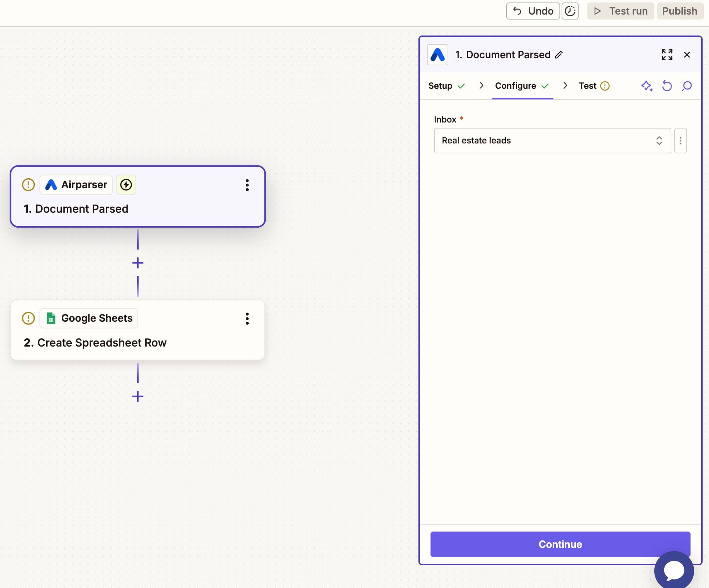Open Inbox field options three-dot menu
Viewport: 709px width, 588px height.
pyautogui.click(x=680, y=141)
